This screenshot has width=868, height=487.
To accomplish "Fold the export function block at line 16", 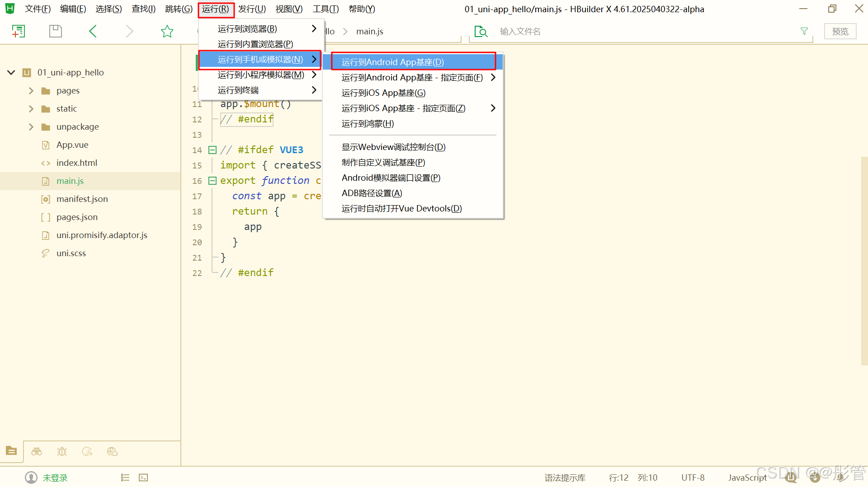I will pyautogui.click(x=212, y=181).
